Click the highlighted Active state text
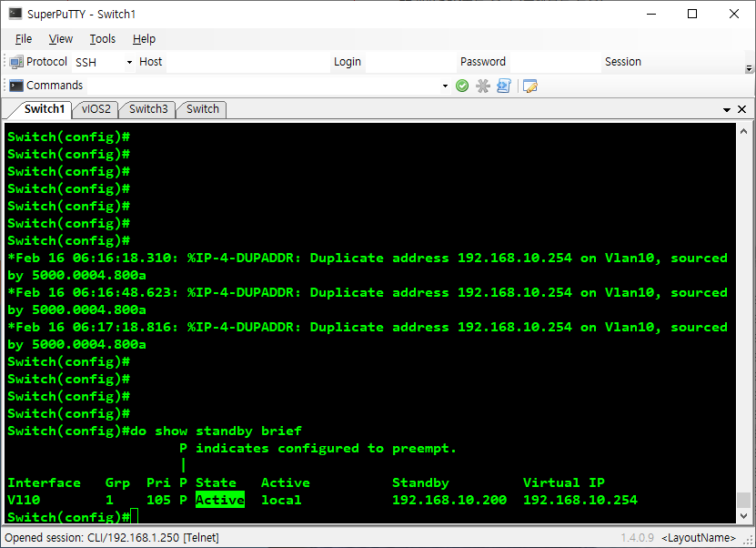The width and height of the screenshot is (756, 548). pos(220,500)
